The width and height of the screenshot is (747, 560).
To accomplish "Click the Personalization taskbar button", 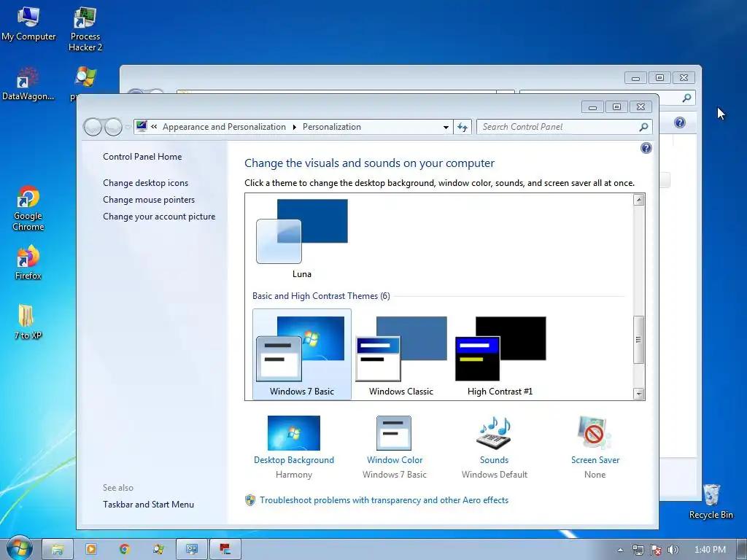I will point(192,550).
